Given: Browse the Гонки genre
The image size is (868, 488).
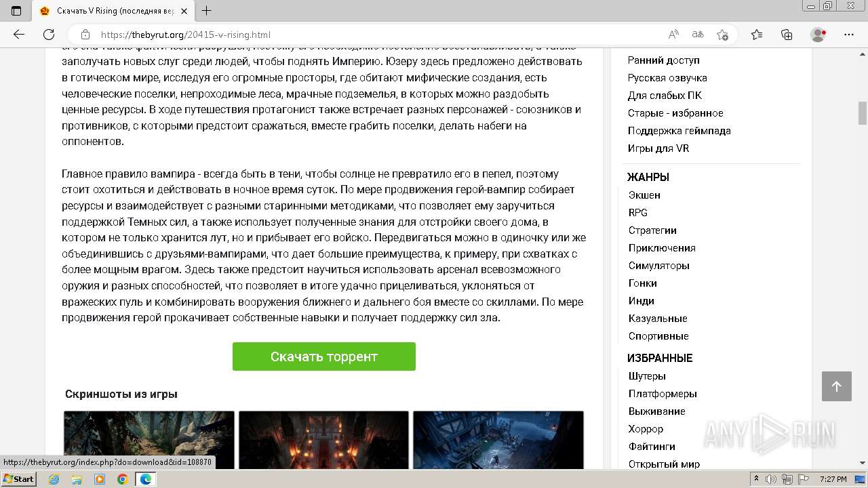Looking at the screenshot, I should [x=642, y=283].
